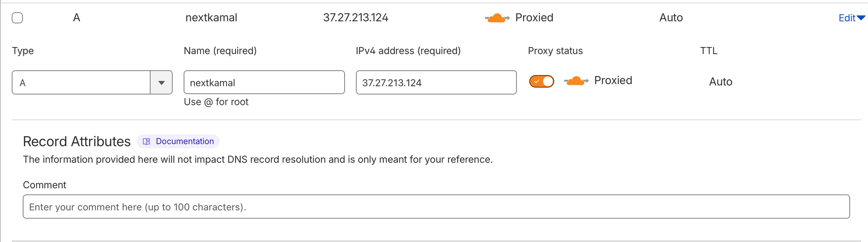
Task: Click the Proxied label next to the toggle
Action: [x=613, y=81]
